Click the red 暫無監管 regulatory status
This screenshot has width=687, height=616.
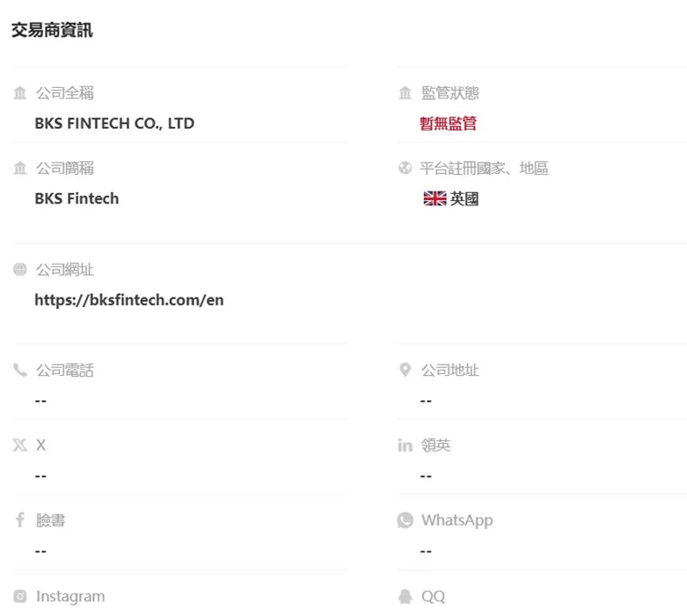(448, 124)
